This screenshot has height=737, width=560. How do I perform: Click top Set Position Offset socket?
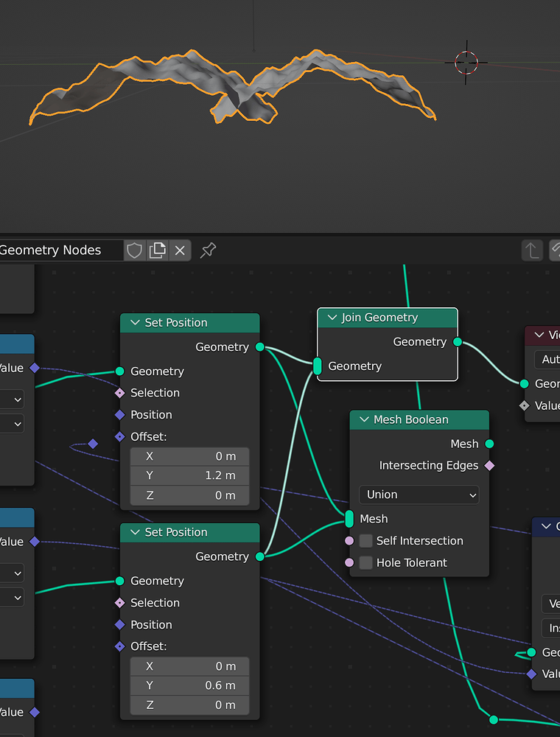click(x=120, y=436)
